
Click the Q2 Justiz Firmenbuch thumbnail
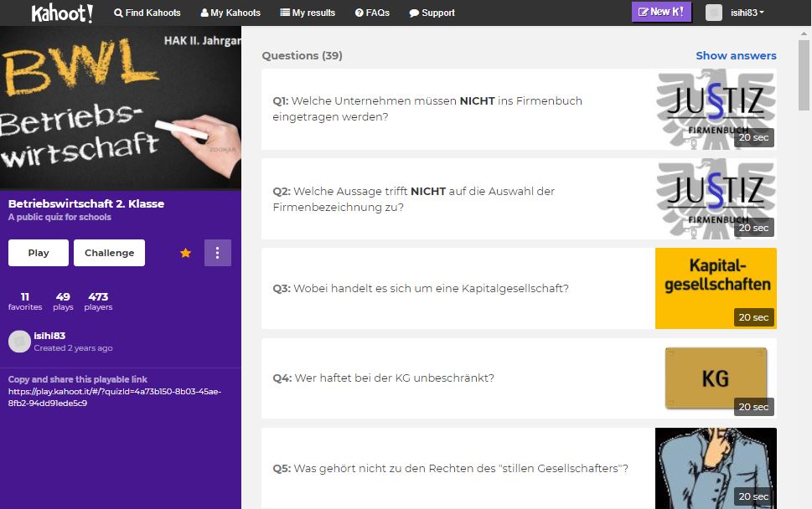tap(716, 199)
